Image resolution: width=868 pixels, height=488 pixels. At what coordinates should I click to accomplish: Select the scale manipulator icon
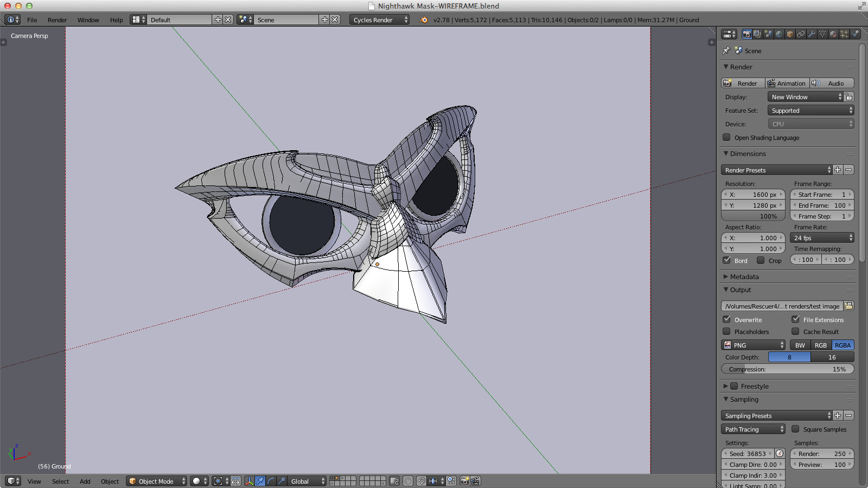[282, 481]
